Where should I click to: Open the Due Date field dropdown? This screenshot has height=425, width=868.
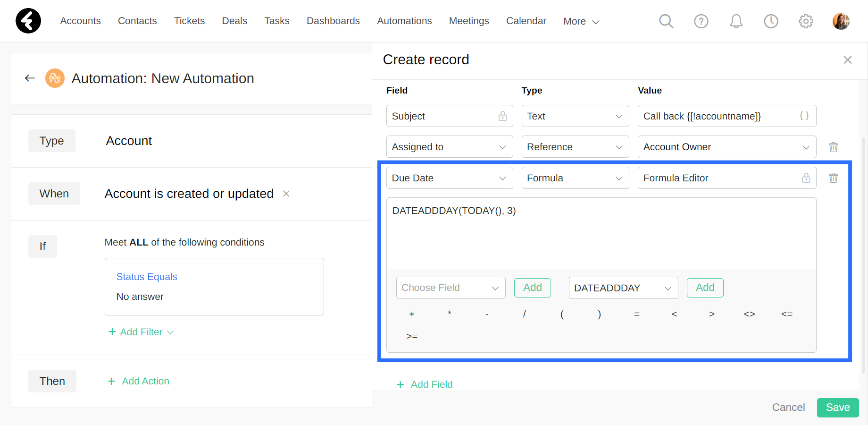450,178
